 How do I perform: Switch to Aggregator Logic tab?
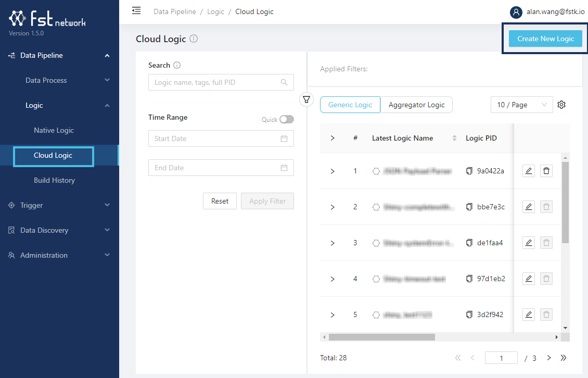point(416,105)
